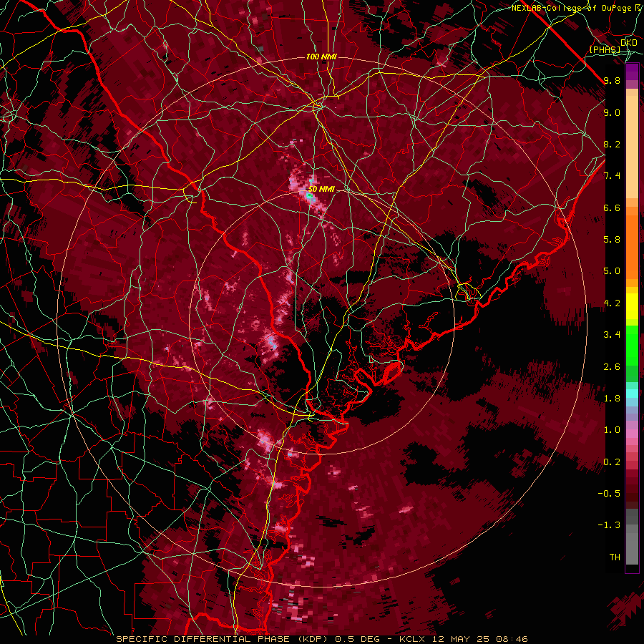Click the 12 MAY 25 date text

point(462,639)
